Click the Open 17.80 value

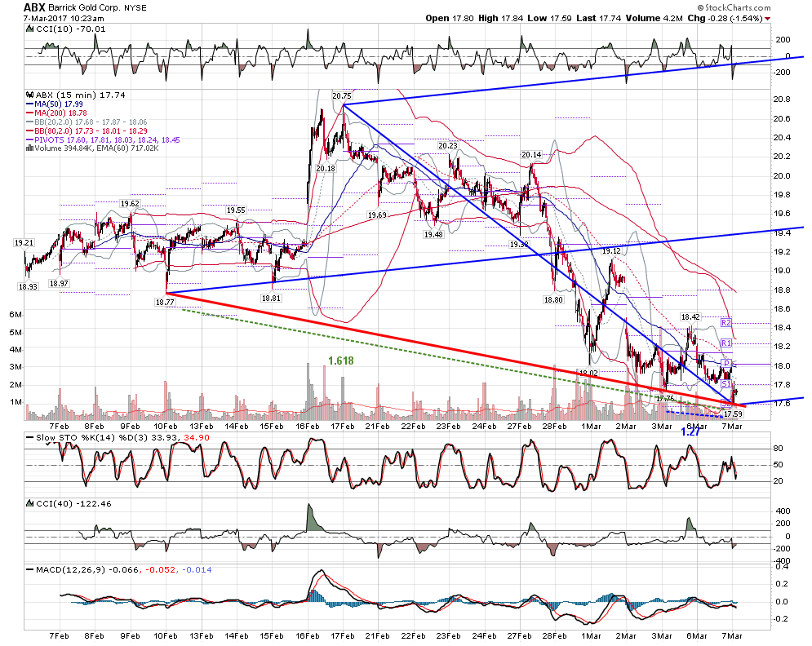tap(450, 18)
